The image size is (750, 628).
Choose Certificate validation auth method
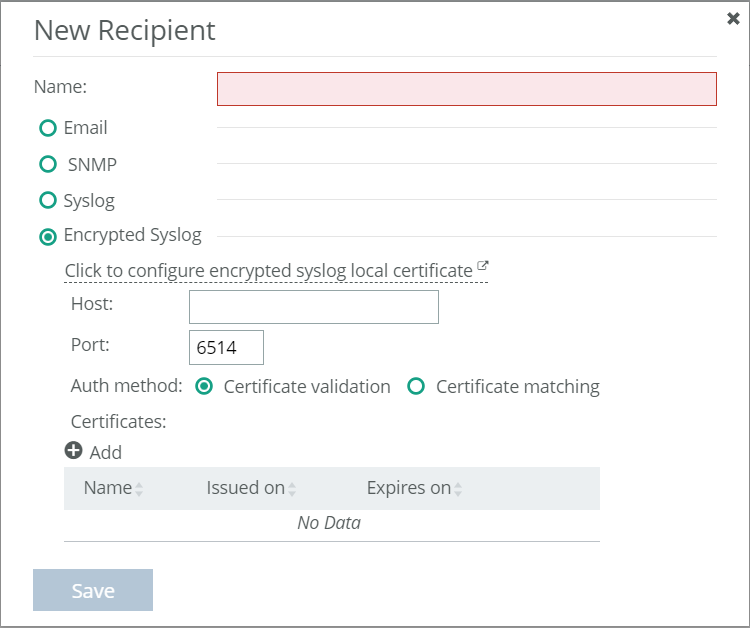pyautogui.click(x=204, y=387)
